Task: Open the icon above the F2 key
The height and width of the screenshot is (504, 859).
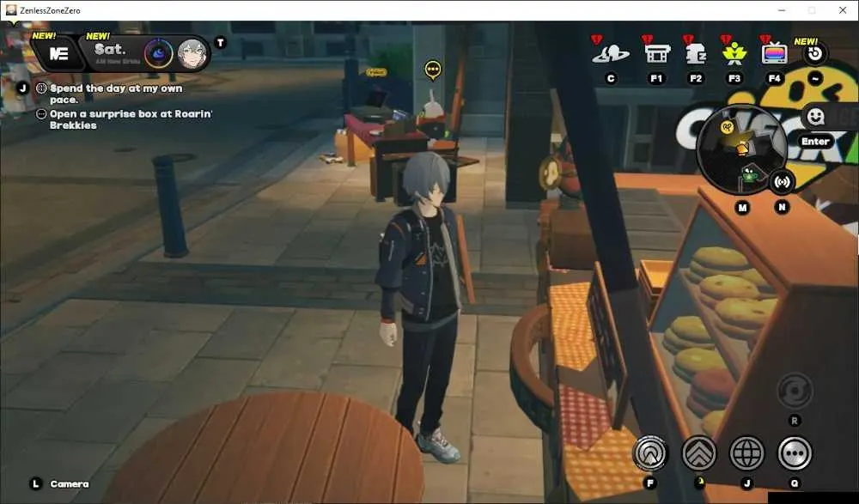Action: point(696,53)
